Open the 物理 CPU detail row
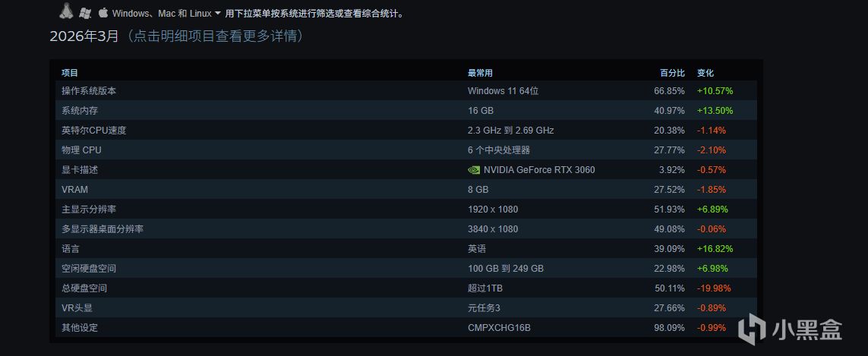This screenshot has height=356, width=868. (x=81, y=150)
